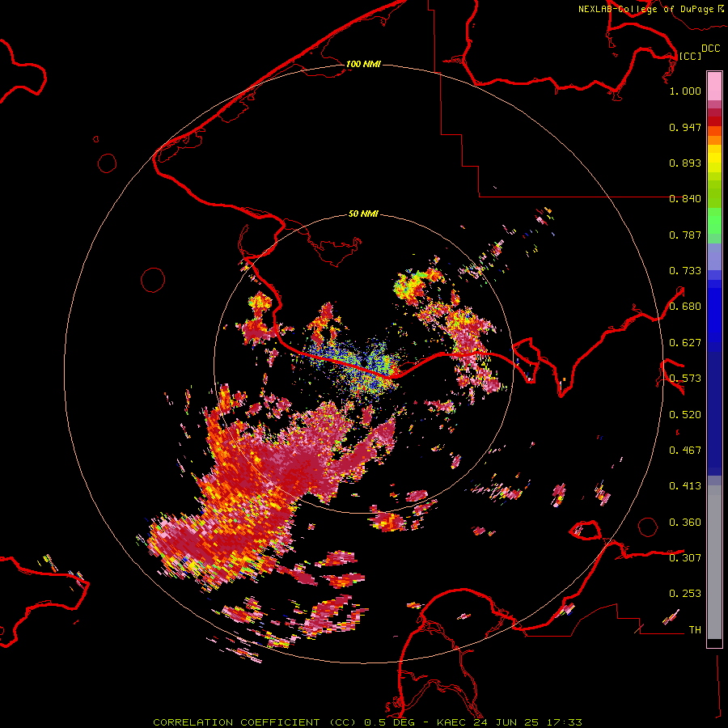Click the 100 NMI range ring label
Screen dimensions: 728x728
363,64
